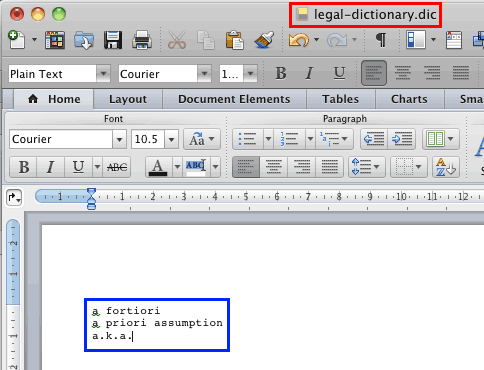484x370 pixels.
Task: Click the indent marker on the horizontal ruler
Action: pos(91,199)
